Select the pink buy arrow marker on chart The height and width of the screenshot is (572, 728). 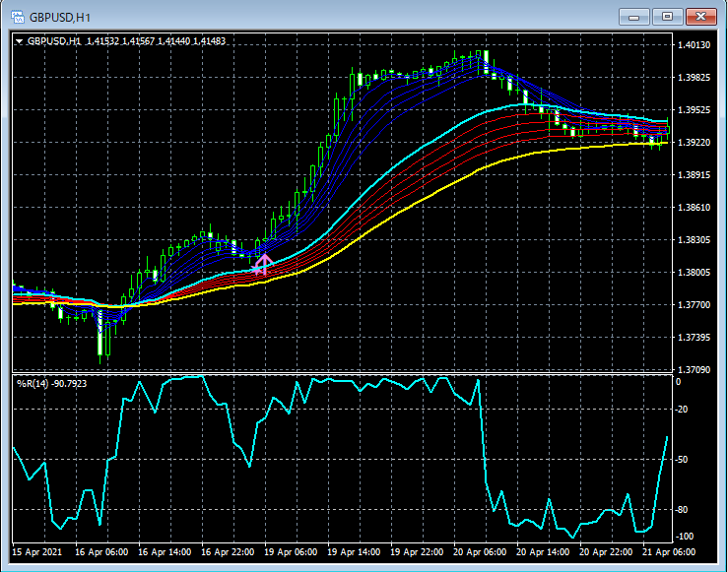(x=263, y=264)
